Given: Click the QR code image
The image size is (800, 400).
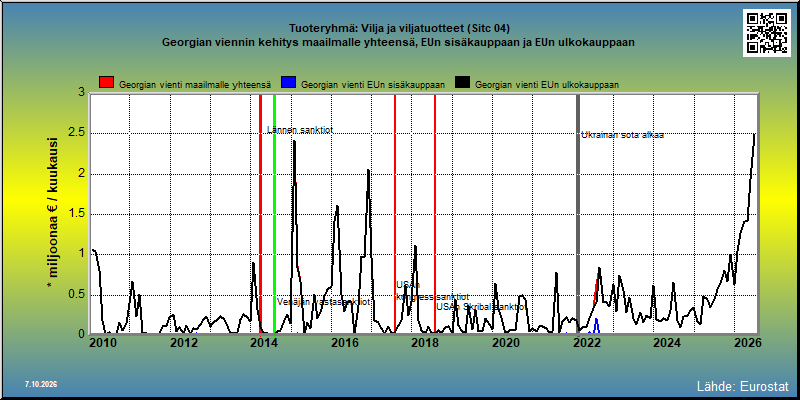Looking at the screenshot, I should coord(769,33).
